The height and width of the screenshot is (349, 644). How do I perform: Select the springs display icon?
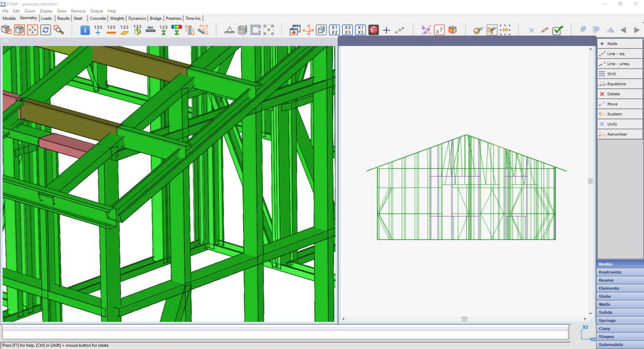[x=242, y=30]
